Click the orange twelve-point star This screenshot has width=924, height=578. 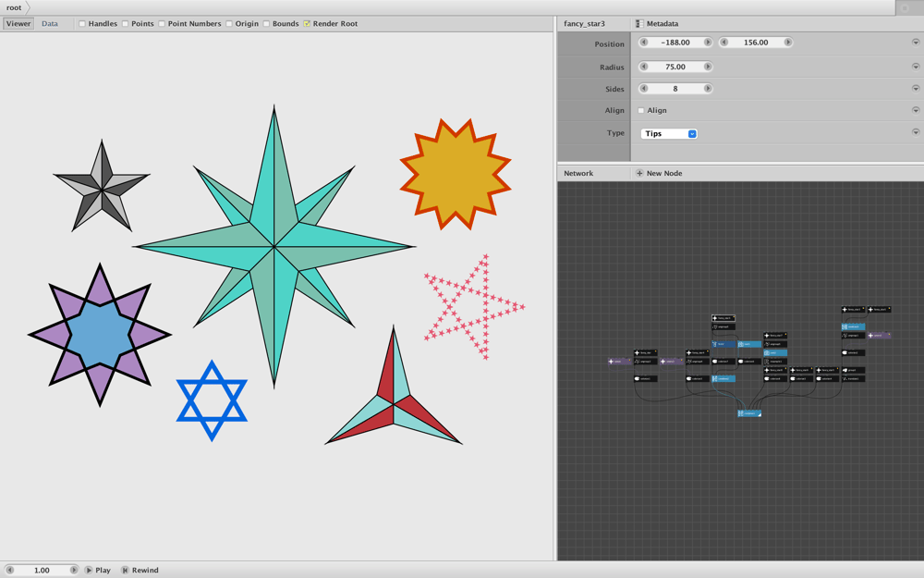[x=456, y=174]
